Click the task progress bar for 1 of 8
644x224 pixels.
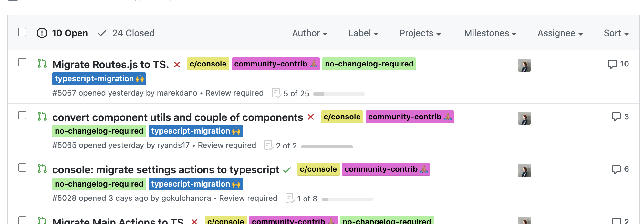pyautogui.click(x=347, y=199)
